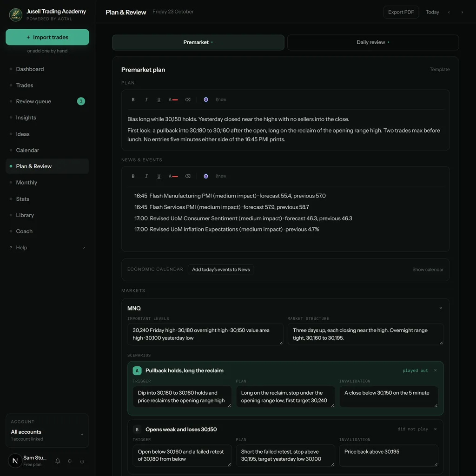This screenshot has width=476, height=476.
Task: Delete scenario B Opens weak
Action: (435, 429)
